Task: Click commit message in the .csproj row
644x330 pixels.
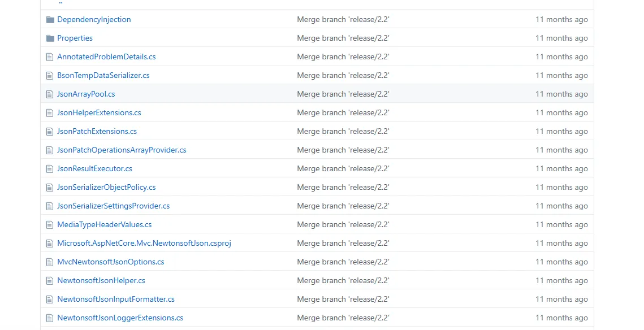Action: 343,244
